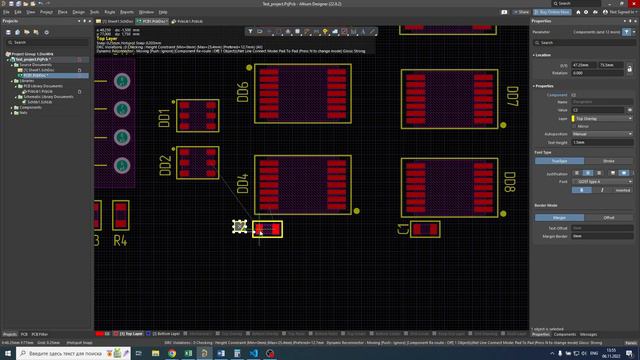
Task: Toggle italic font style
Action: click(602, 190)
